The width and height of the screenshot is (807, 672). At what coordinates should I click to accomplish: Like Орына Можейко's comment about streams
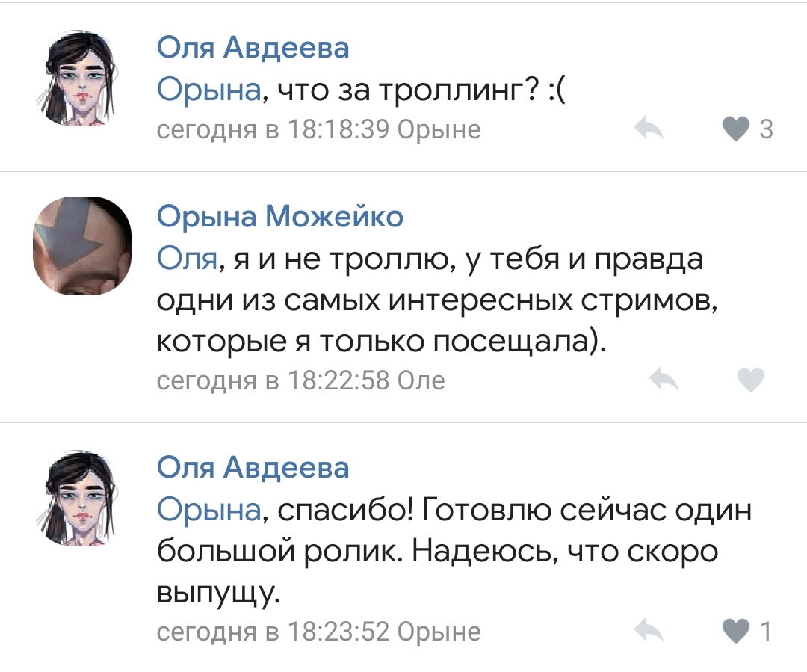(x=750, y=380)
